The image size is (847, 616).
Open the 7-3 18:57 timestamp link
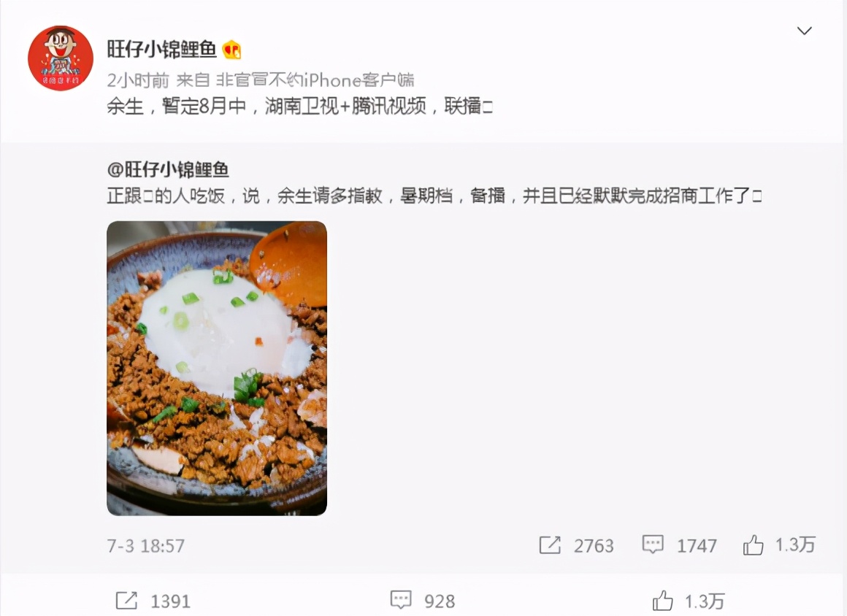[x=146, y=546]
